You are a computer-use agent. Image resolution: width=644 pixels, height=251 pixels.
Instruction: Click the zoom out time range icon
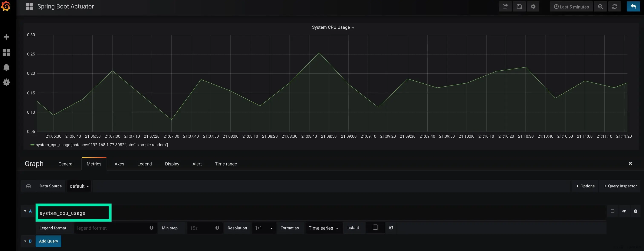(600, 7)
